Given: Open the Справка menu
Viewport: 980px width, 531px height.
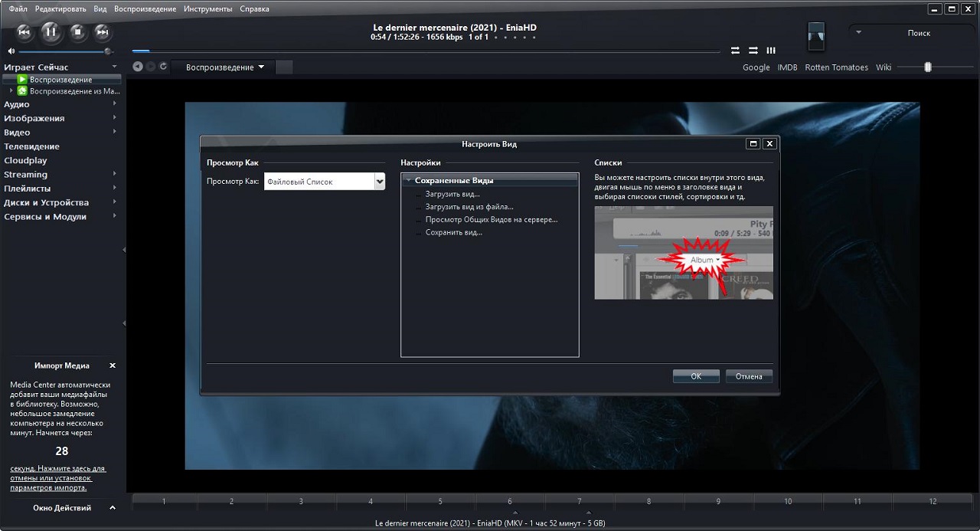Looking at the screenshot, I should (254, 9).
